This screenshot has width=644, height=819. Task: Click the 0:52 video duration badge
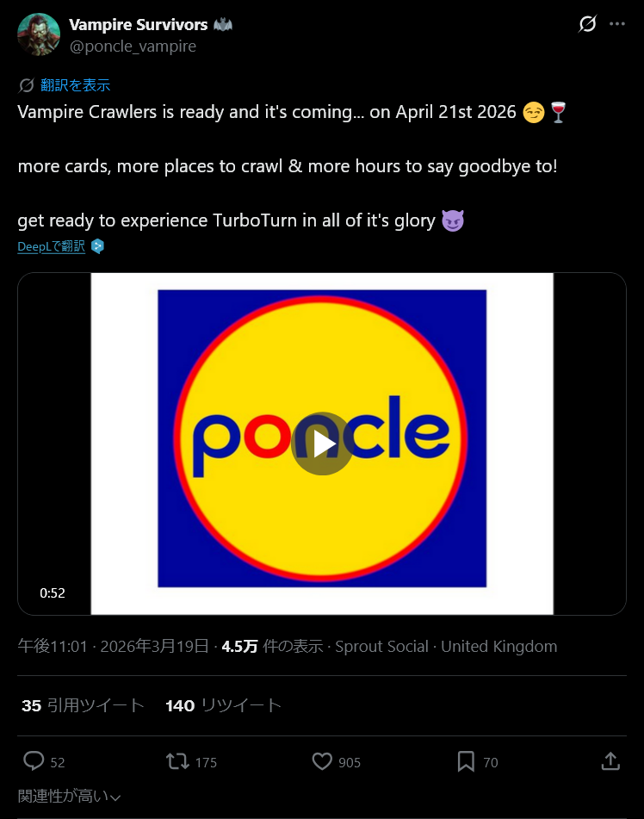click(x=52, y=593)
